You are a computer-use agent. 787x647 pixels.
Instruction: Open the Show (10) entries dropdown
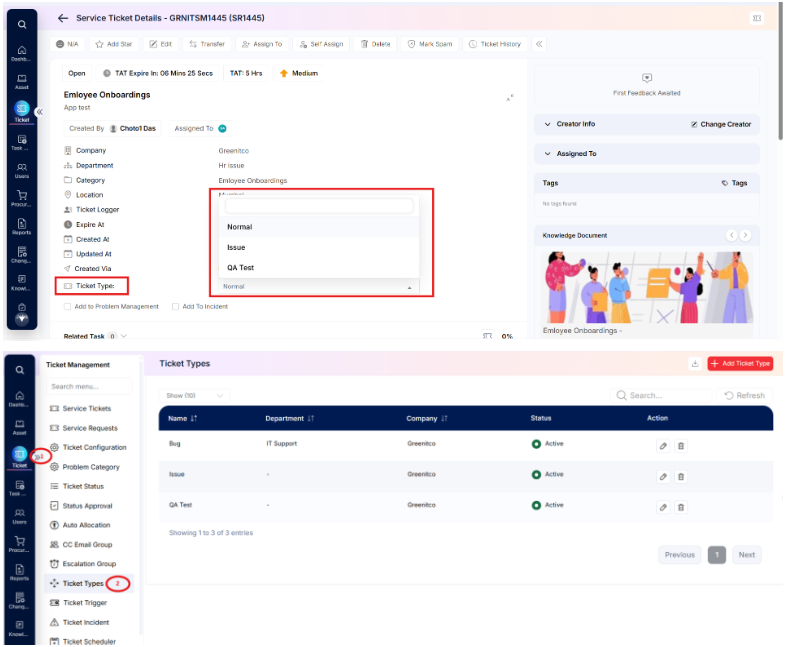tap(194, 396)
